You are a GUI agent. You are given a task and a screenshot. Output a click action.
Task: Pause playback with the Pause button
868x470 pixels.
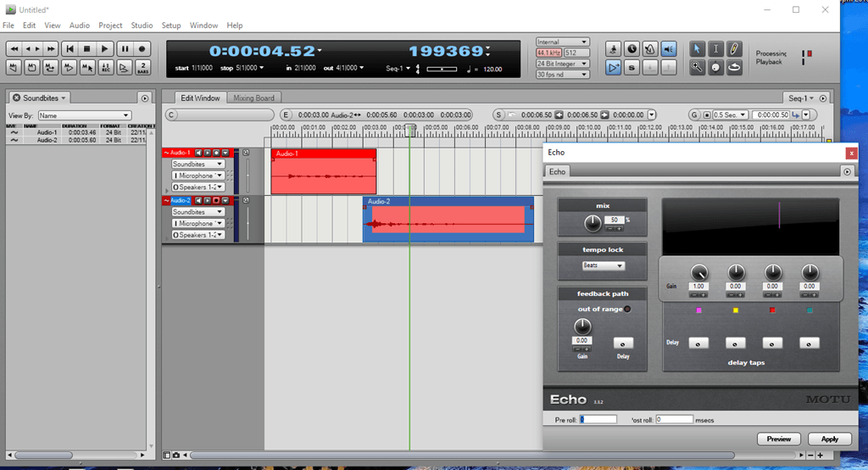pyautogui.click(x=124, y=49)
